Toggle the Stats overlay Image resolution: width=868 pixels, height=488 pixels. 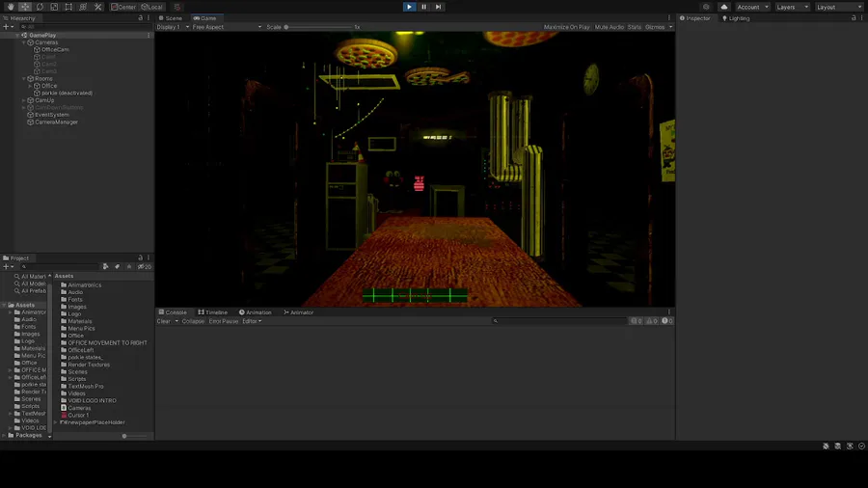tap(635, 27)
